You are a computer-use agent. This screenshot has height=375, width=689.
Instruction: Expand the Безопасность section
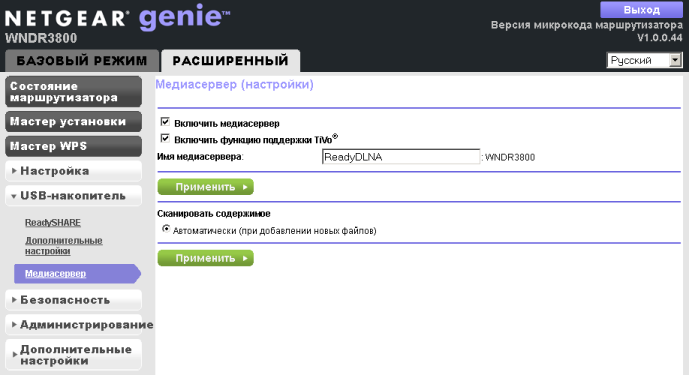[73, 300]
